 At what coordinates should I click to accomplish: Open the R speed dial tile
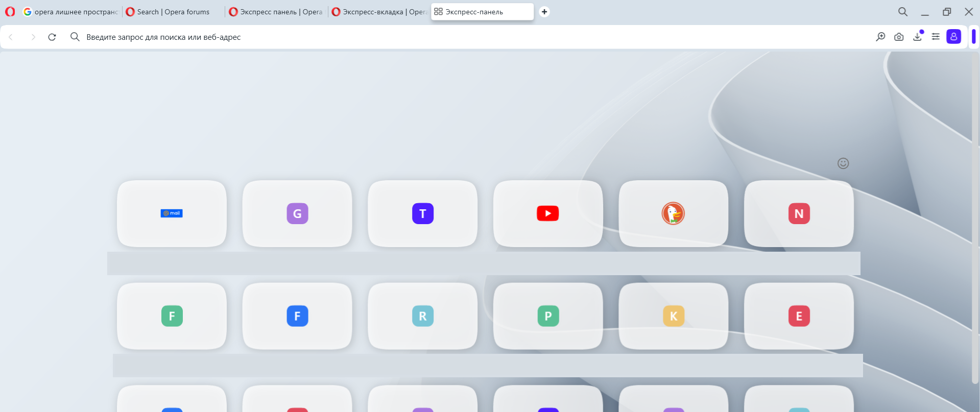[423, 316]
